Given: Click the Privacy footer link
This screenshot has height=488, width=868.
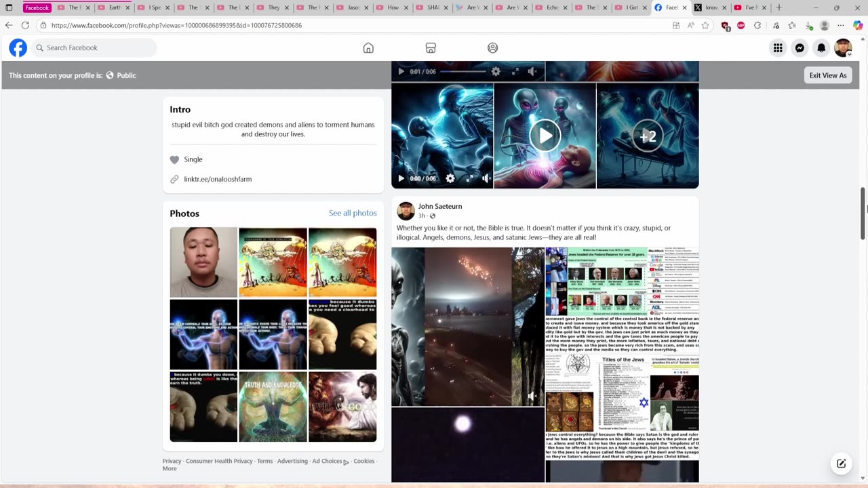Looking at the screenshot, I should tap(172, 461).
